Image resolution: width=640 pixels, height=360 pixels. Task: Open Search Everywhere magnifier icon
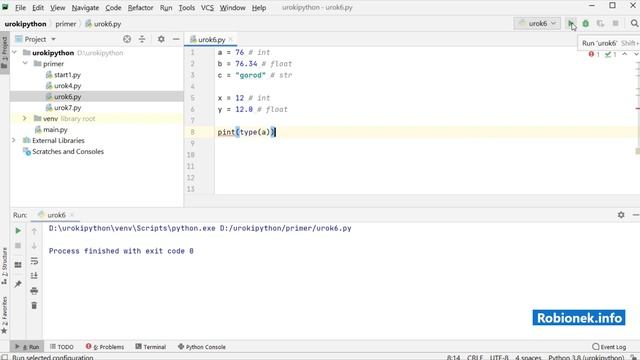tap(634, 24)
